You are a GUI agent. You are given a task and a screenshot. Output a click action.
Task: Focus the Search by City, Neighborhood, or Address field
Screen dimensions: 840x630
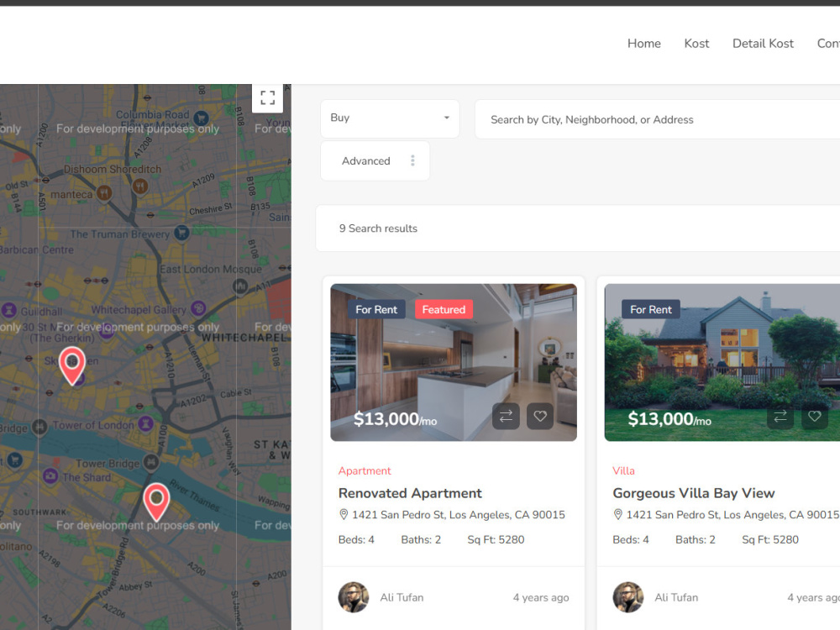coord(658,119)
